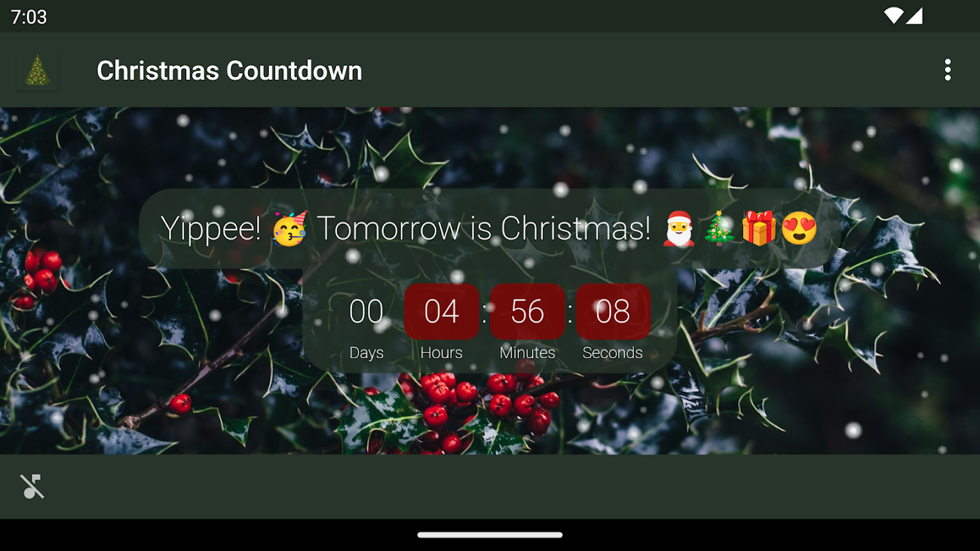The image size is (980, 551).
Task: Tap the gift box emoji
Action: point(759,229)
